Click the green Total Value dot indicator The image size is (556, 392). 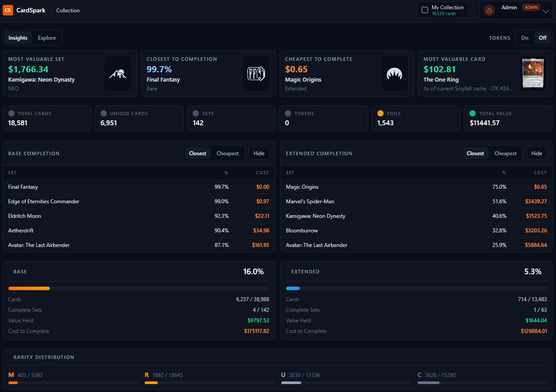(473, 113)
